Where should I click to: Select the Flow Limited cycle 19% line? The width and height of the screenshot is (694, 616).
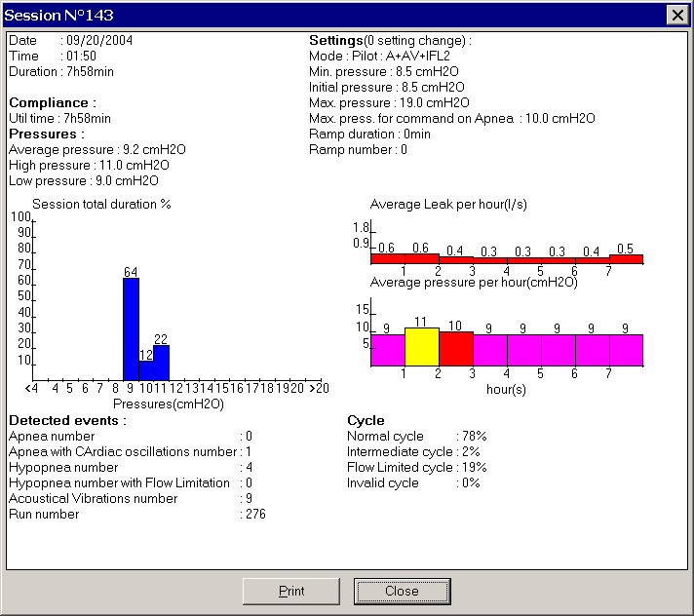tap(416, 467)
